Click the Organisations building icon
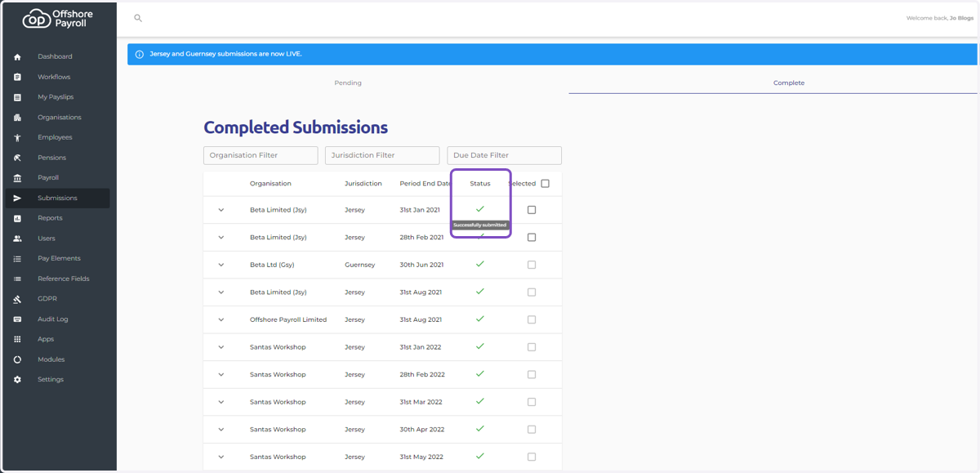Image resolution: width=980 pixels, height=473 pixels. point(17,118)
